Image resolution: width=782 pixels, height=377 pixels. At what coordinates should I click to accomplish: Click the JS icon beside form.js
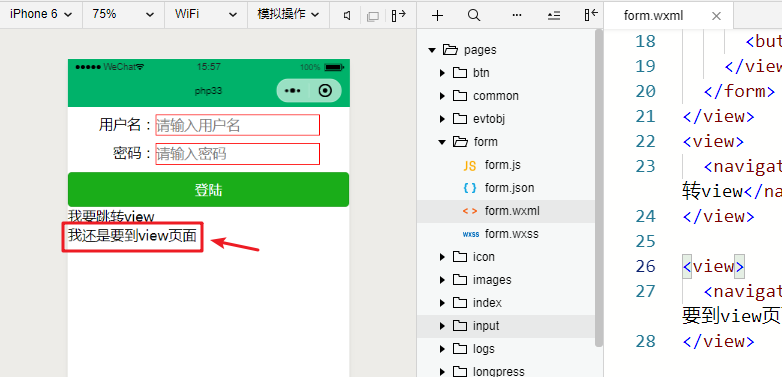point(470,166)
